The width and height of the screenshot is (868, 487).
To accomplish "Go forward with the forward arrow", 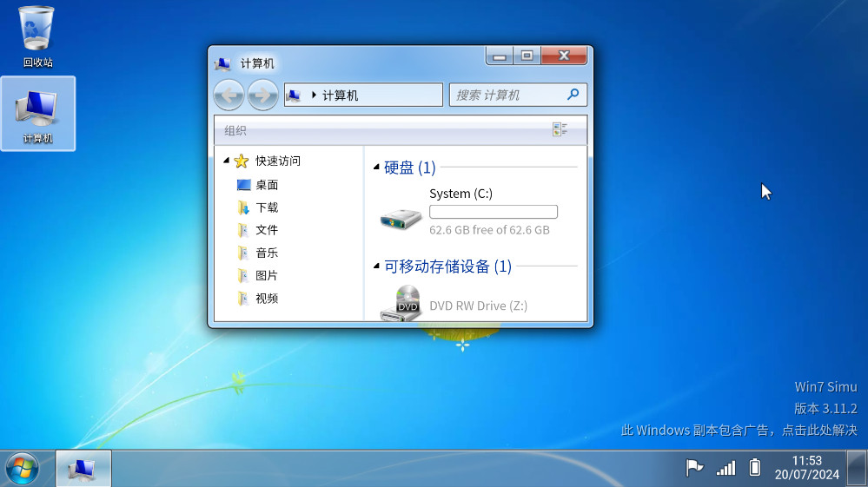I will (x=262, y=95).
